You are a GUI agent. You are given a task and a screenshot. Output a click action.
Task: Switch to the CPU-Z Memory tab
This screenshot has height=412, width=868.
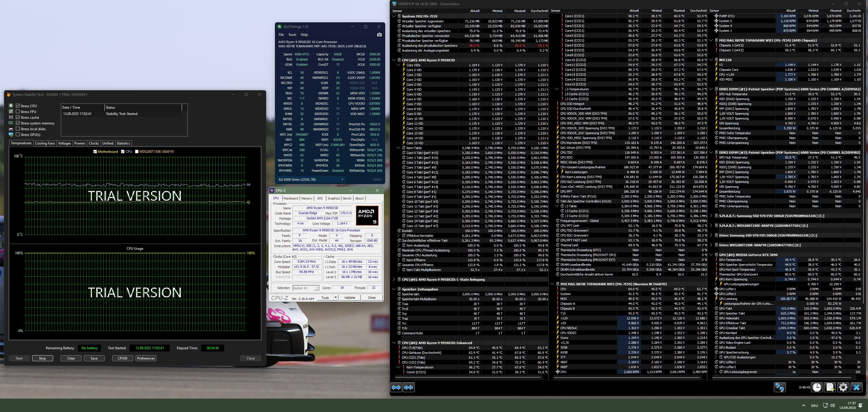click(x=306, y=198)
